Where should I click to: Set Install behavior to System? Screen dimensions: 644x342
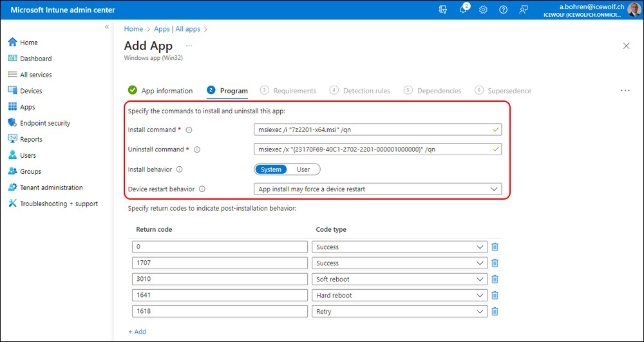coord(271,169)
